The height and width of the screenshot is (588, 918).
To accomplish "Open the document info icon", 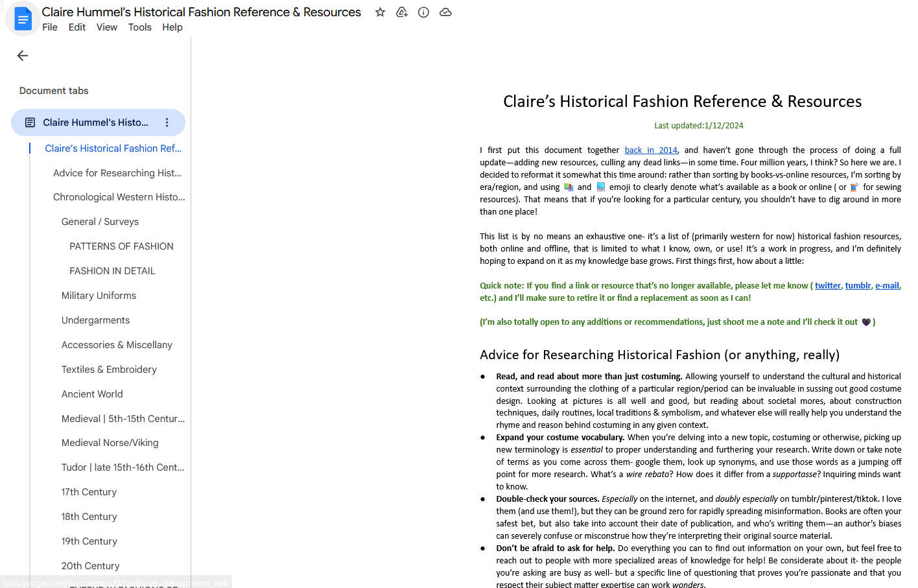I will click(423, 12).
